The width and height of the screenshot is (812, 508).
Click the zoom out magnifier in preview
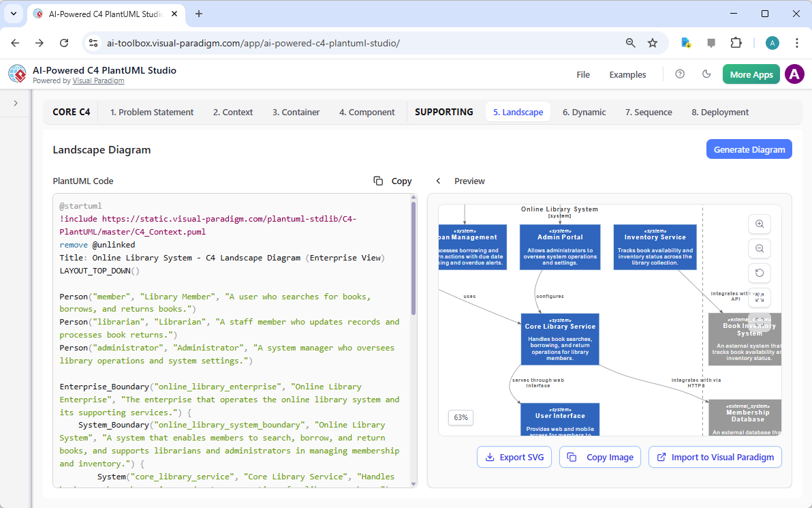point(760,248)
